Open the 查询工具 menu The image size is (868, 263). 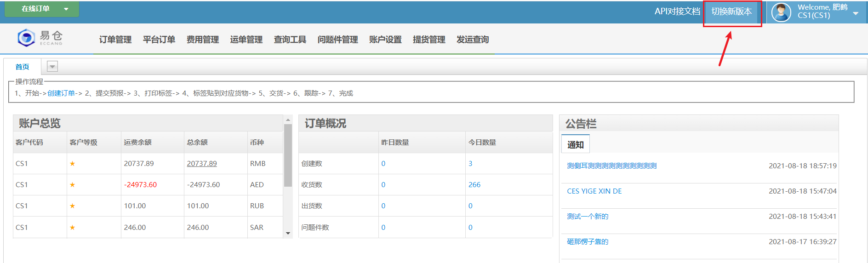tap(290, 40)
